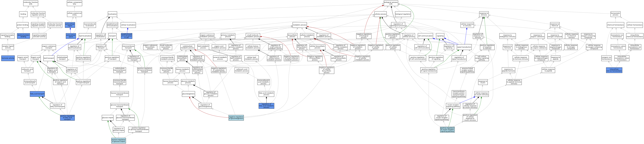Select the 'monocarboxylic acid transport' node
This screenshot has width=644, height=144.
coord(30,82)
